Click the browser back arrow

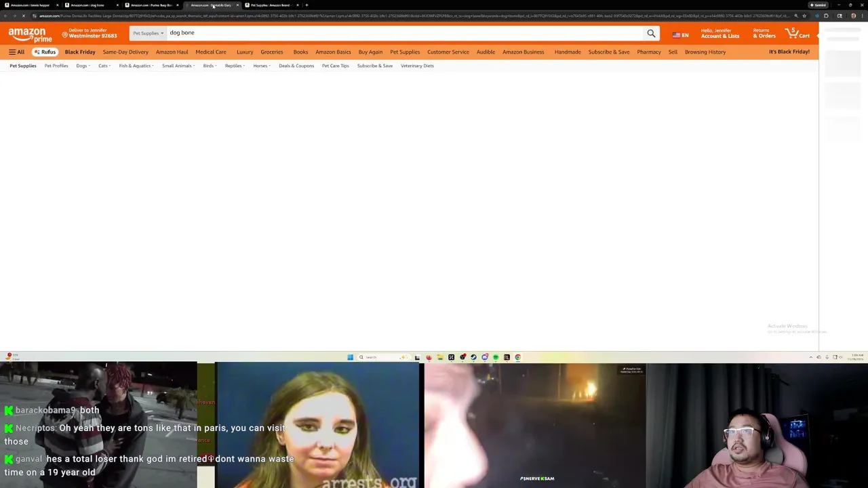(x=5, y=16)
